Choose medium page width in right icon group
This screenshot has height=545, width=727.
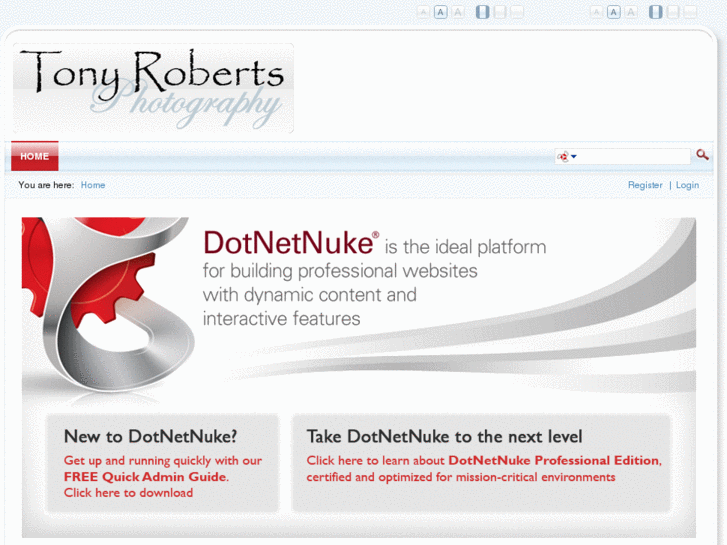click(673, 12)
